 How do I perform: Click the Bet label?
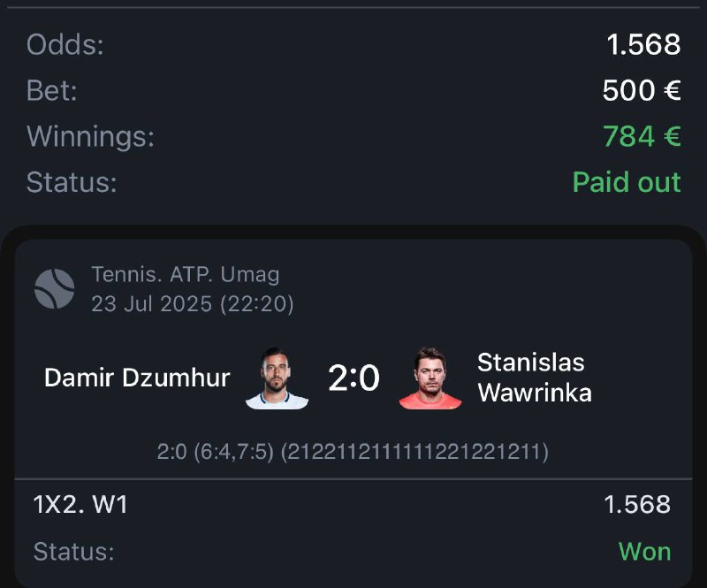[52, 90]
